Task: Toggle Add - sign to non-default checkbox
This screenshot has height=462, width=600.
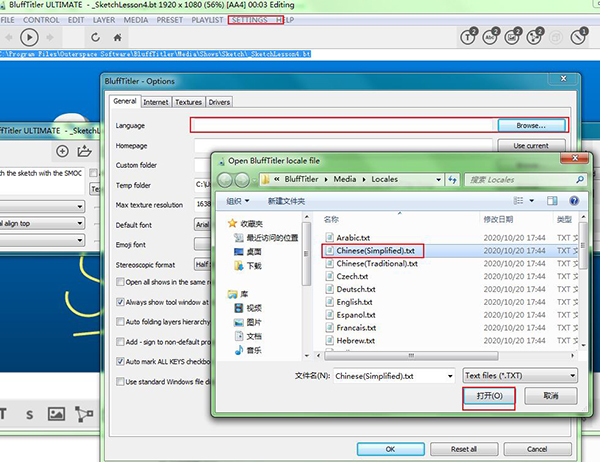Action: pos(120,341)
